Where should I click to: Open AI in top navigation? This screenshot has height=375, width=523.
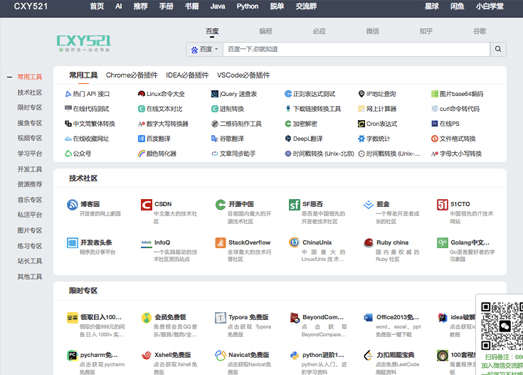(118, 6)
